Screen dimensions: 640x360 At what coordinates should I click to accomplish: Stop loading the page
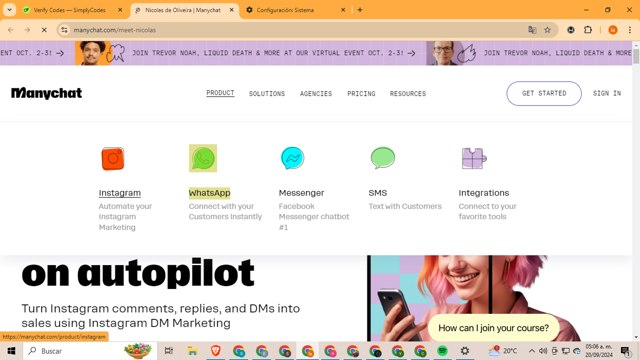click(x=44, y=30)
